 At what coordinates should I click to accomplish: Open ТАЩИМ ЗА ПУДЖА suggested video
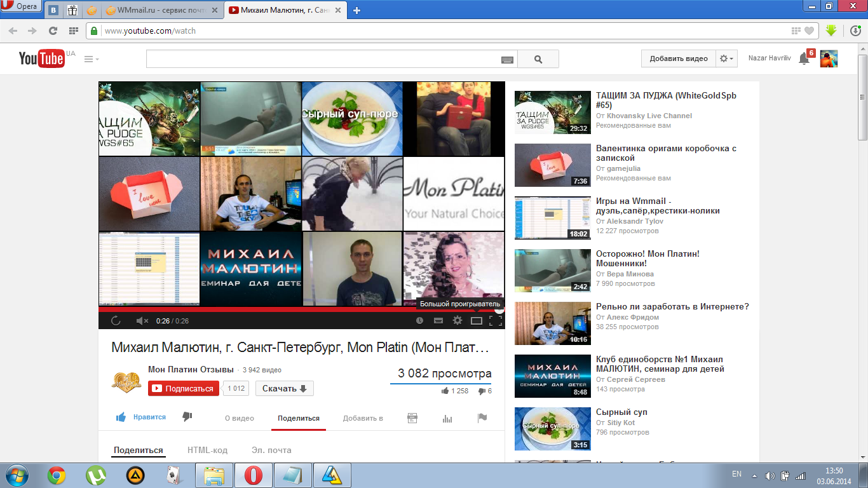pos(666,100)
